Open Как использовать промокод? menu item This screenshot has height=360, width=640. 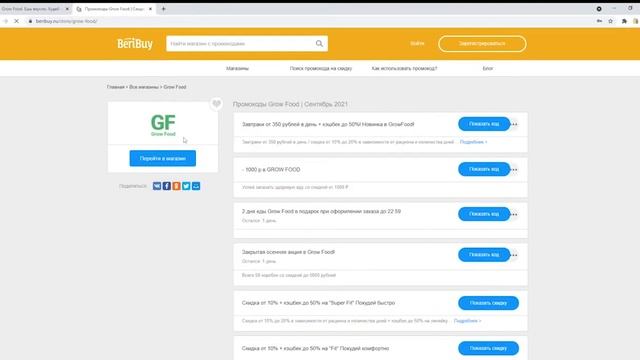(x=404, y=68)
